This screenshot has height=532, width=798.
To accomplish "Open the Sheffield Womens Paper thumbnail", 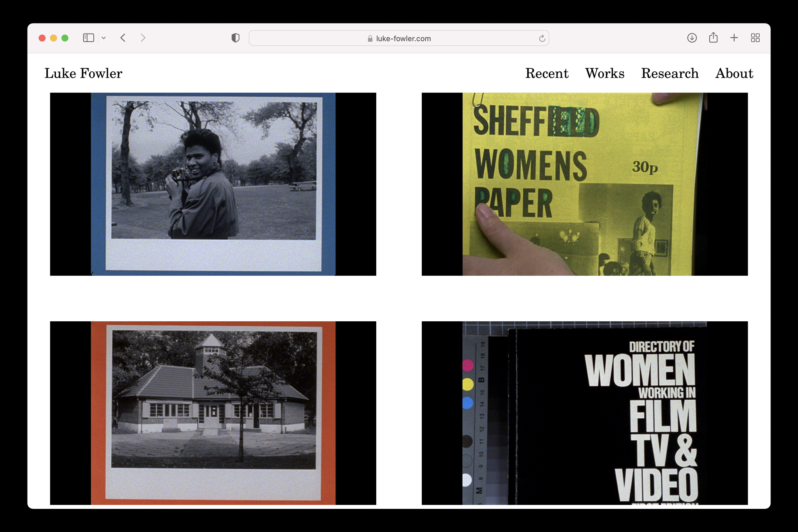I will pos(585,184).
